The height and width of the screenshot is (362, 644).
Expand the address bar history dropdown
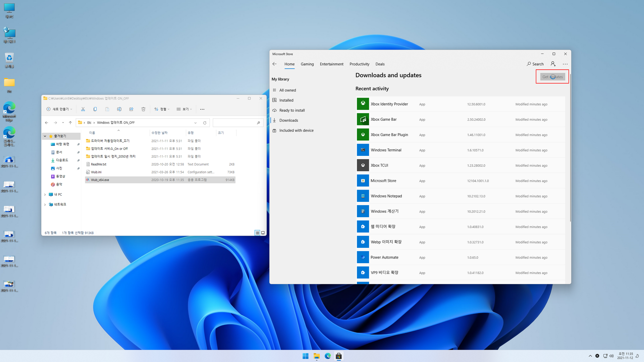point(195,123)
